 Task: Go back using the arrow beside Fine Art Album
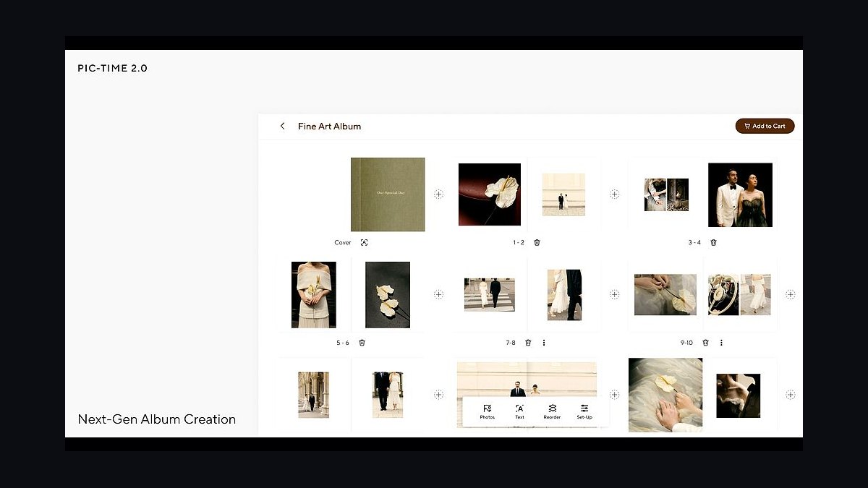[282, 126]
